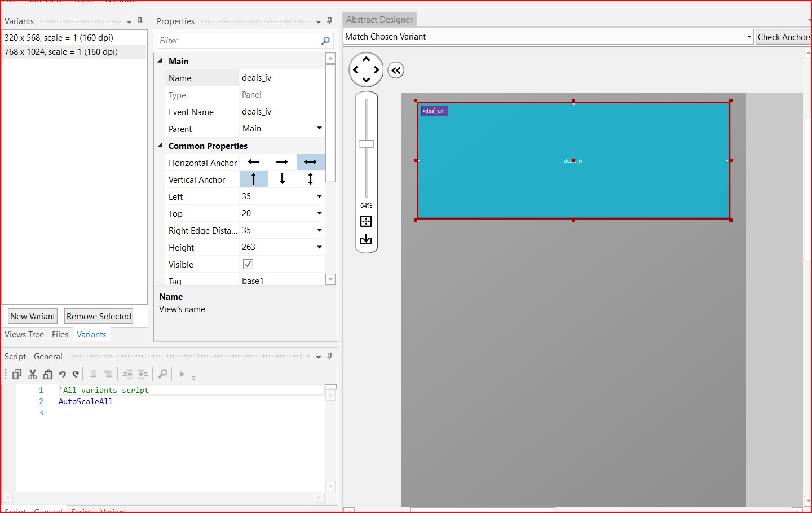Click the search icon in the Properties filter
The height and width of the screenshot is (513, 812).
325,41
